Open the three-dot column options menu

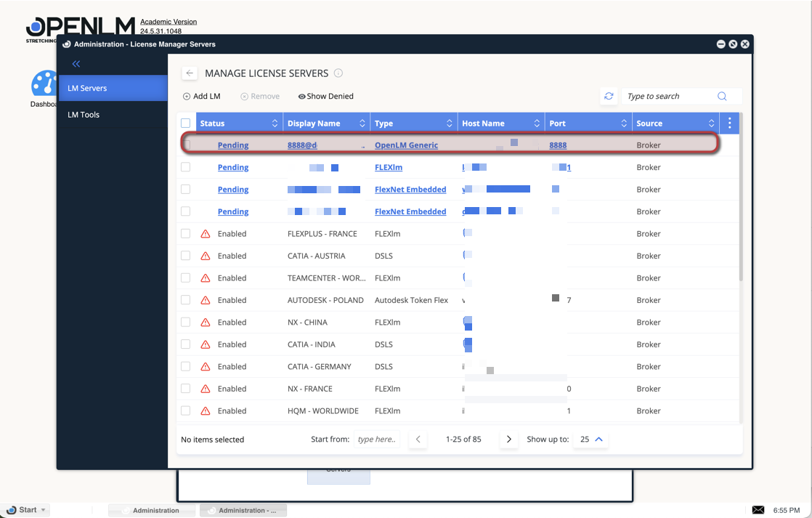point(730,124)
